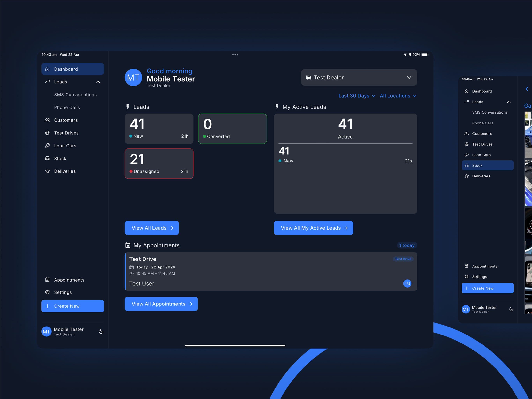This screenshot has width=532, height=399.
Task: Open SMS Conversations in main sidebar
Action: click(75, 94)
